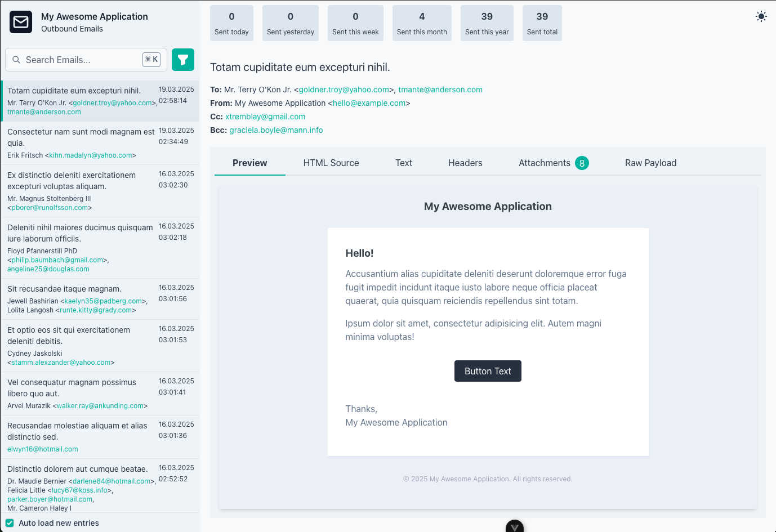Click the scroll-to-bottom chevron button

[514, 526]
